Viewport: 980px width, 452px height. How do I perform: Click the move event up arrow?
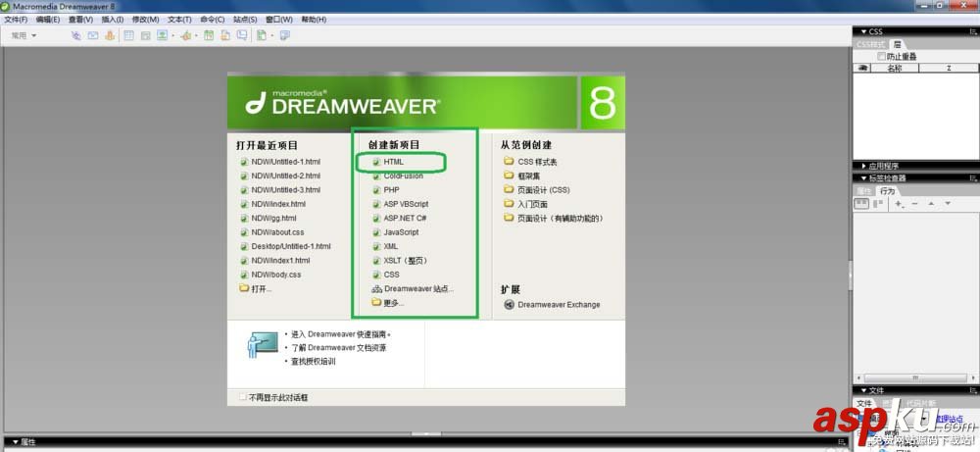(x=931, y=204)
